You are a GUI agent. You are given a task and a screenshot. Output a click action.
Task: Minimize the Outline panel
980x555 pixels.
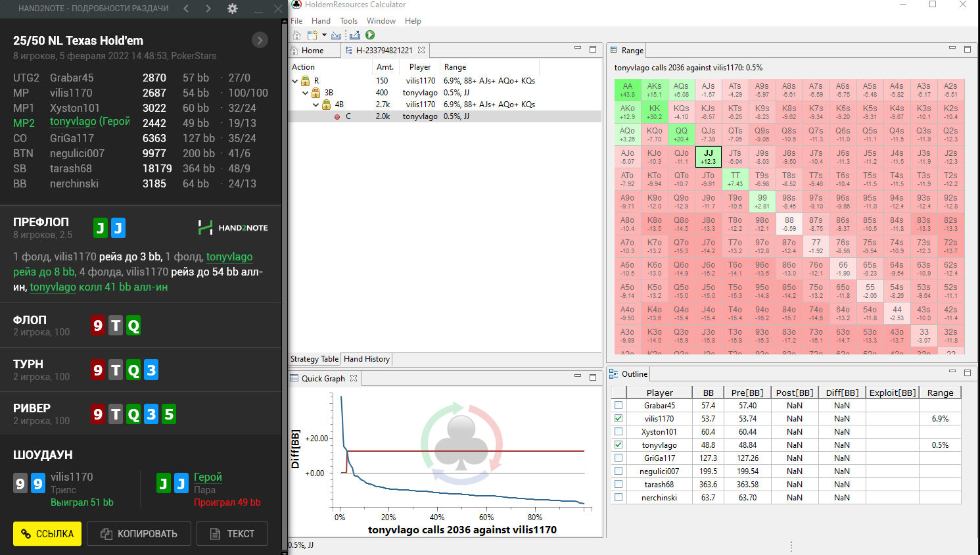[952, 372]
